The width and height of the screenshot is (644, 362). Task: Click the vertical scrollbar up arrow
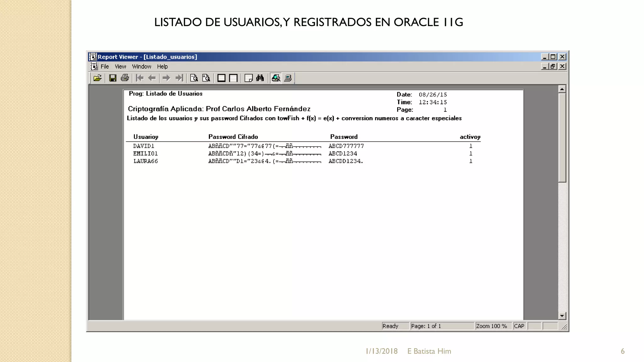click(562, 89)
